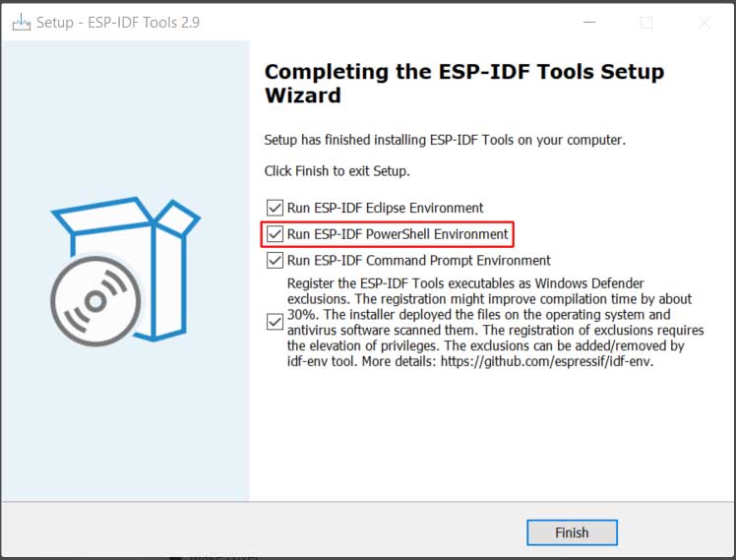Image resolution: width=736 pixels, height=560 pixels.
Task: Click the 'Completing the ESP-IDF Tools Setup Wizard' heading
Action: click(464, 84)
